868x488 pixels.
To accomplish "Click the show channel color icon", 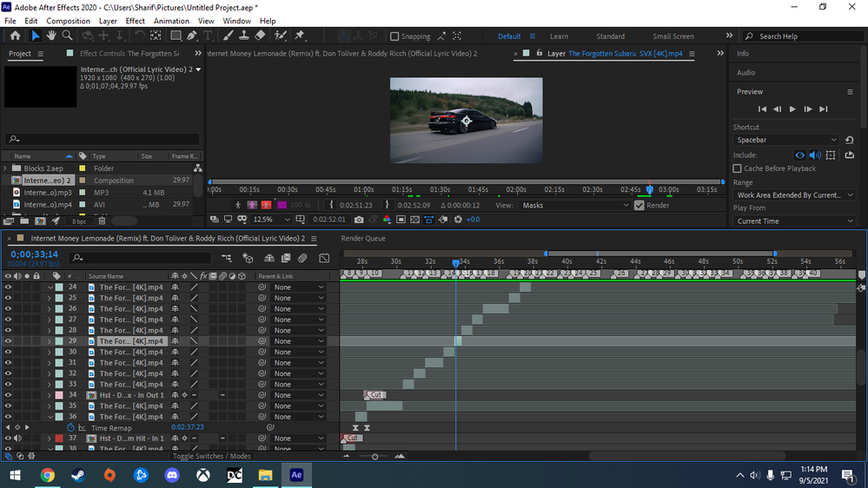I will [387, 220].
